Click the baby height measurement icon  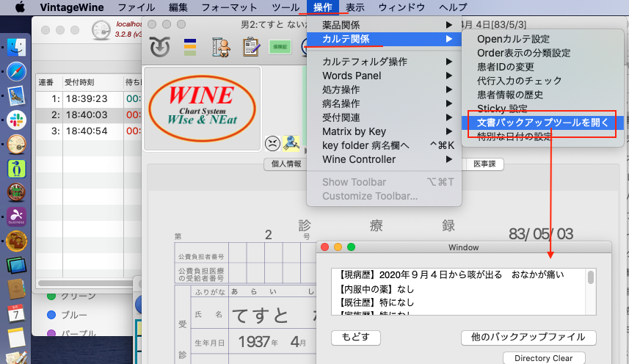[x=221, y=48]
